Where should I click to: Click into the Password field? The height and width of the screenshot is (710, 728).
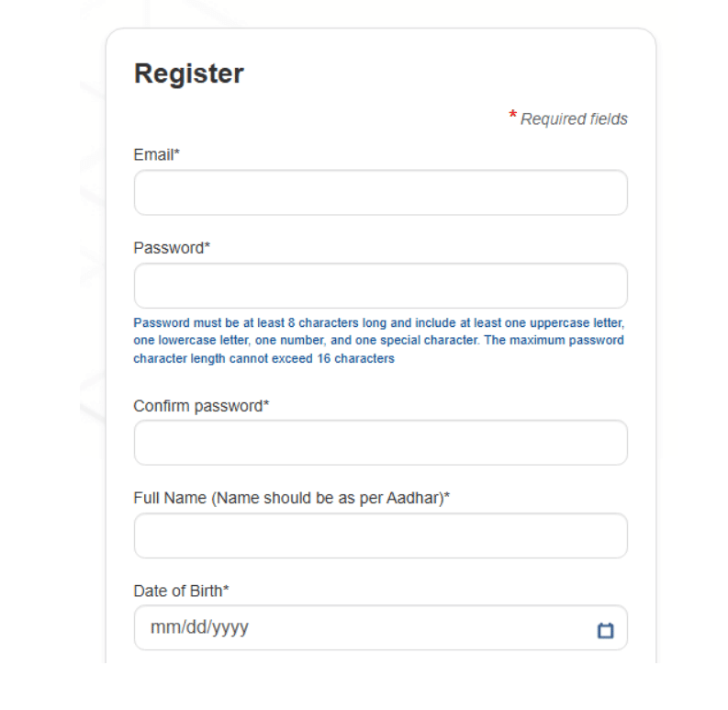click(380, 286)
